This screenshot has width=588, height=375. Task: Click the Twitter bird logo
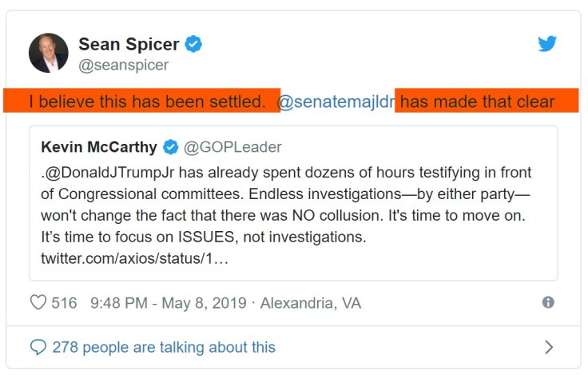coord(546,44)
